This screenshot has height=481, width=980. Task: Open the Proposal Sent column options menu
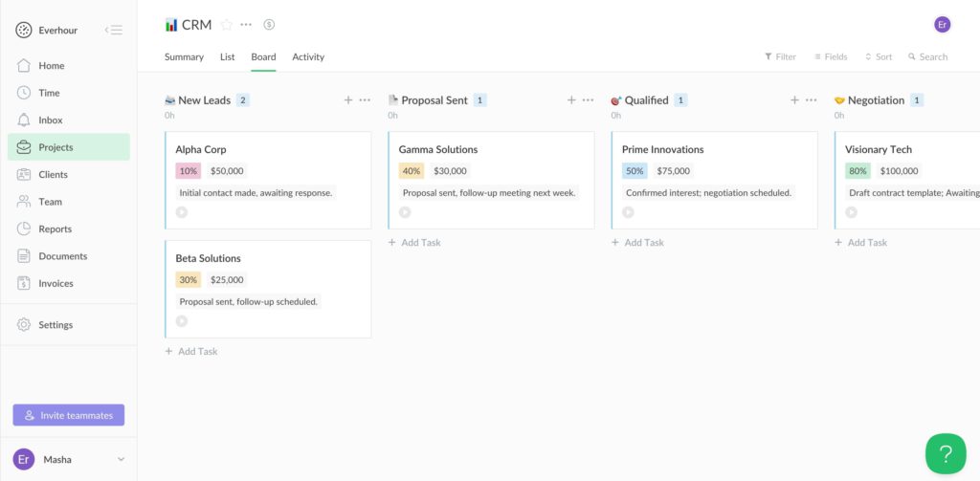tap(589, 100)
